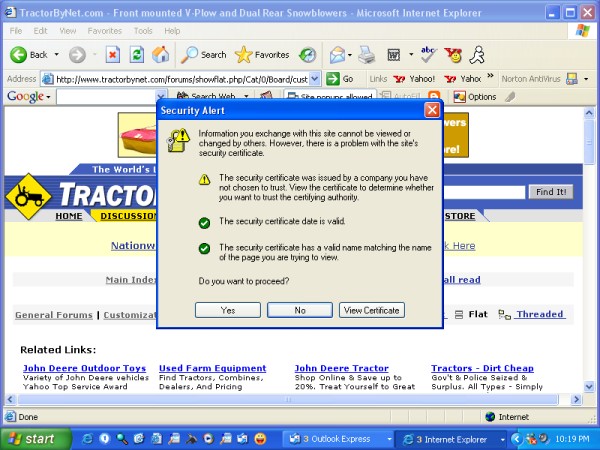This screenshot has height=450, width=600.
Task: Launch Internet Explorer from quick launch bar
Action: [87, 439]
